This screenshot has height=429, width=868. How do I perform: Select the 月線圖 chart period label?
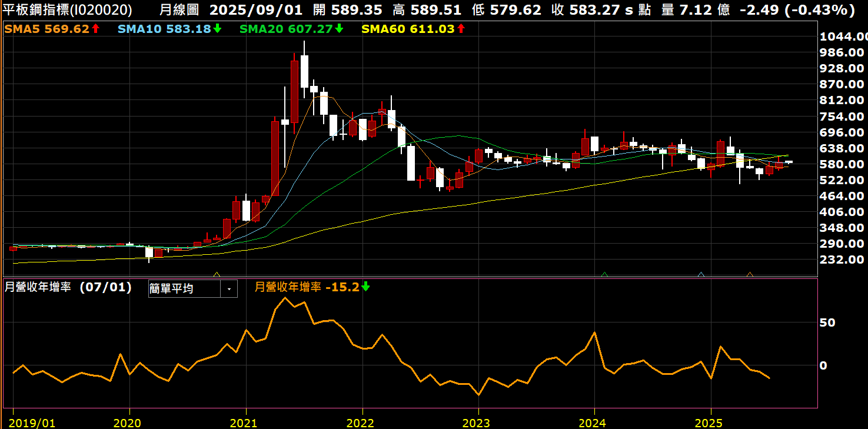[x=179, y=10]
